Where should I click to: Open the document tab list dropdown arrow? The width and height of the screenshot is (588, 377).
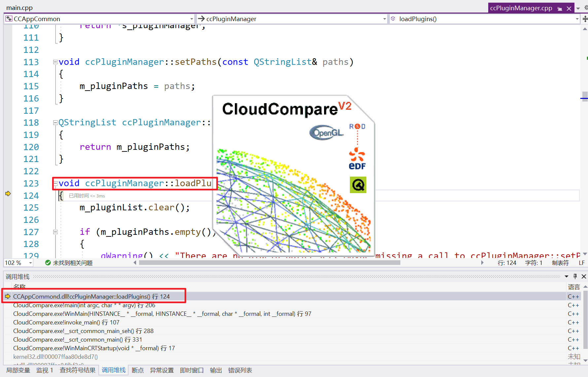click(578, 9)
